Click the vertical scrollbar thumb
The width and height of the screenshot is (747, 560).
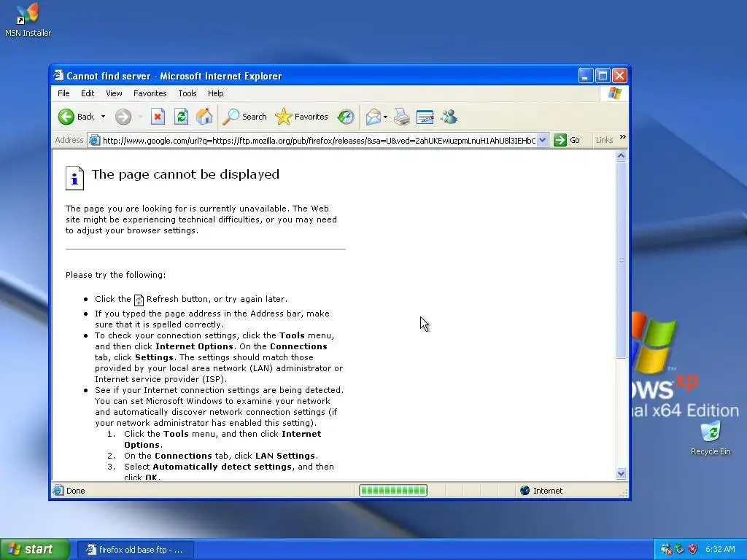[621, 260]
